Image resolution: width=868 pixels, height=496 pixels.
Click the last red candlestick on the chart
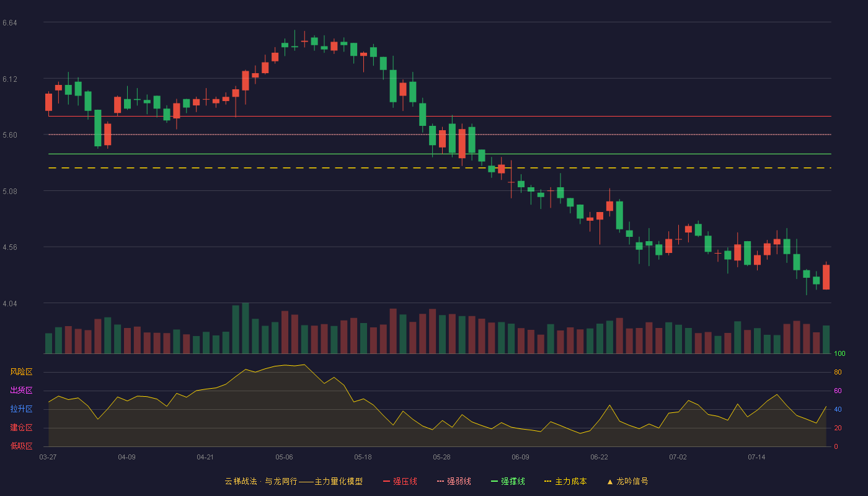point(826,277)
